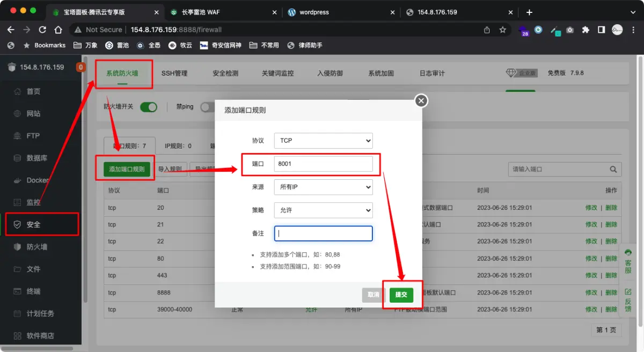Click the 添加端口规则 button
The image size is (644, 352).
click(x=127, y=169)
